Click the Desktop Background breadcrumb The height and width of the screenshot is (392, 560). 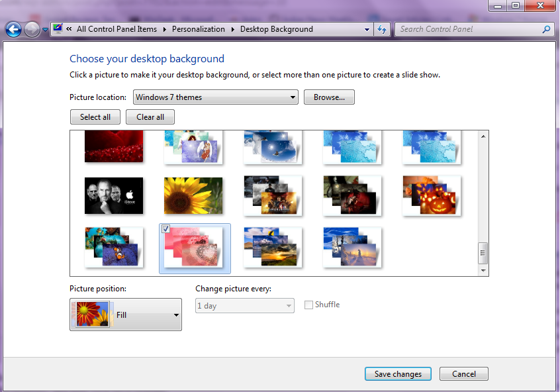(x=277, y=29)
